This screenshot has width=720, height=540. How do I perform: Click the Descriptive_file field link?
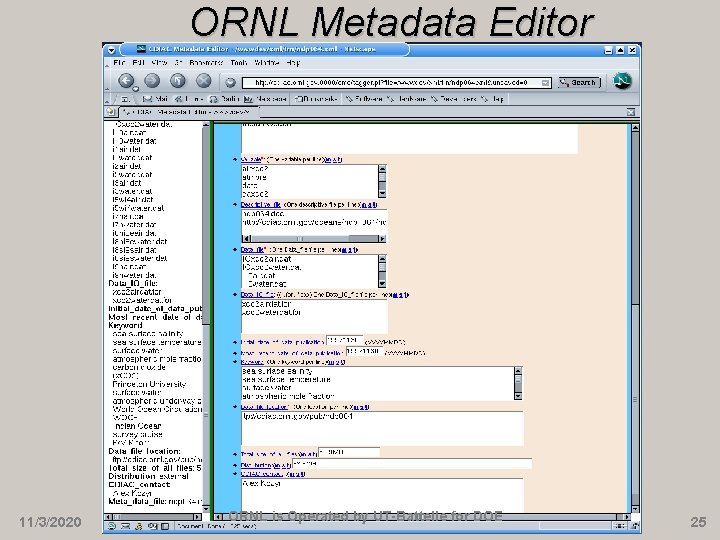coord(260,204)
